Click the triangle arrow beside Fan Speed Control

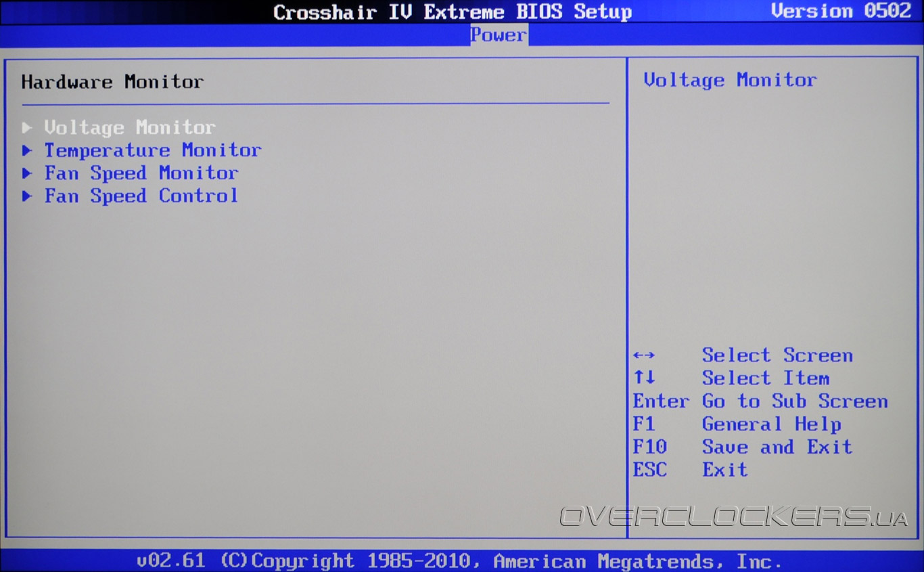click(27, 196)
